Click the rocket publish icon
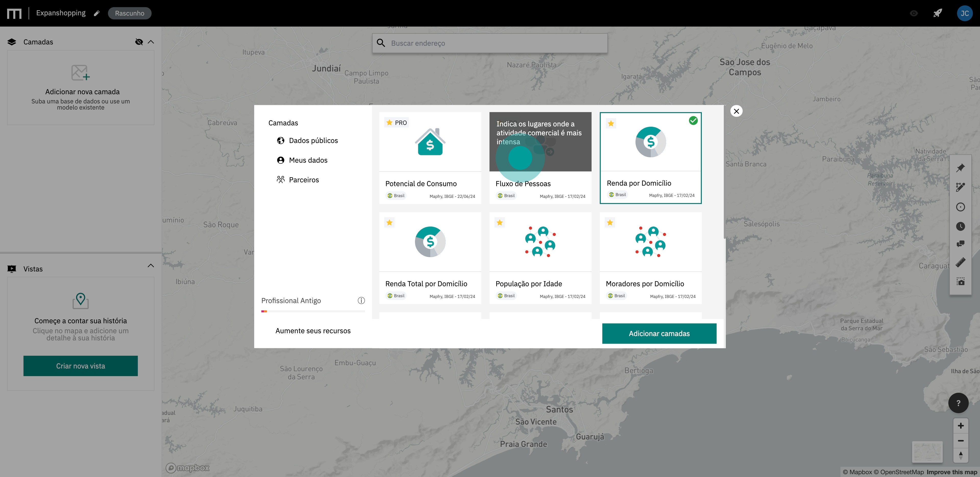 coord(937,13)
